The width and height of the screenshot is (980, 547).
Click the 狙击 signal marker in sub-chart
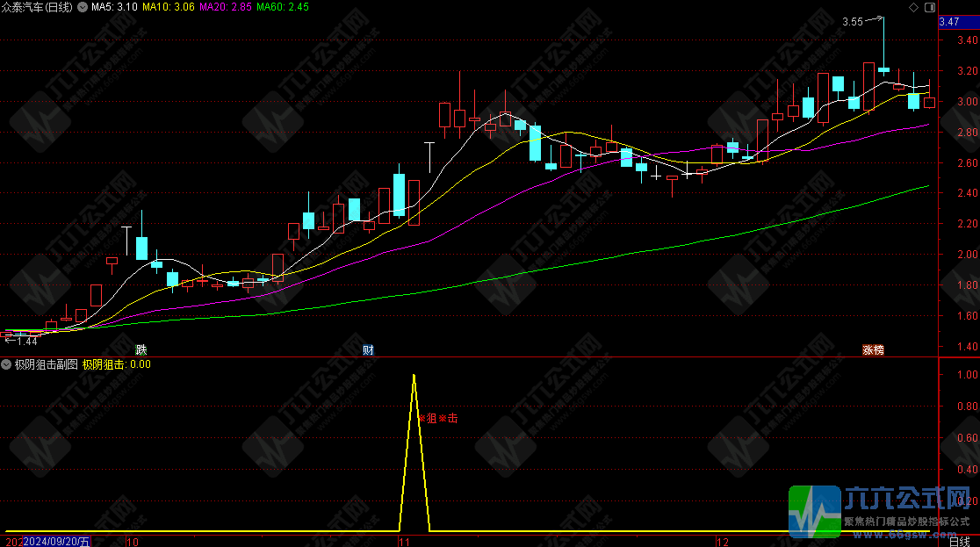[x=439, y=419]
